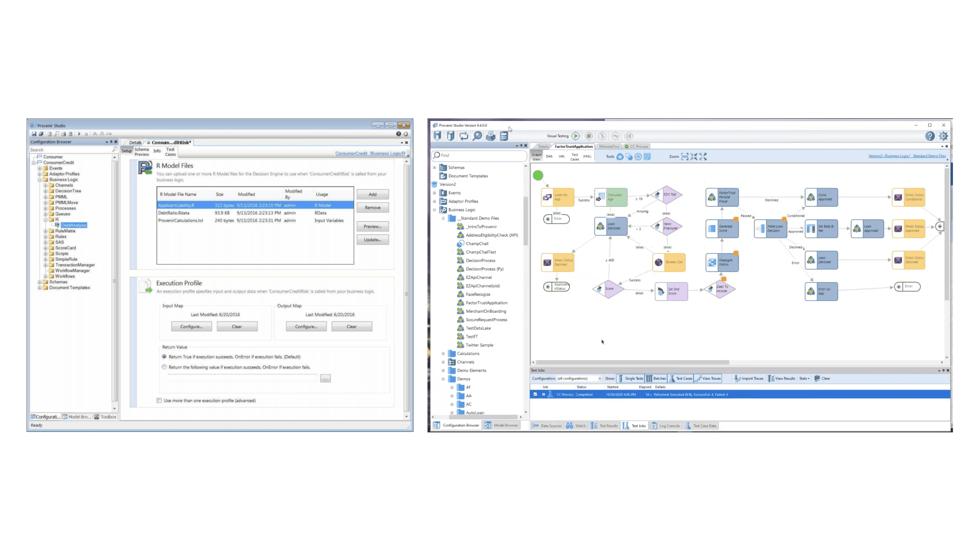980x551 pixels.
Task: Select 'Return the following value' radio button
Action: coord(164,367)
